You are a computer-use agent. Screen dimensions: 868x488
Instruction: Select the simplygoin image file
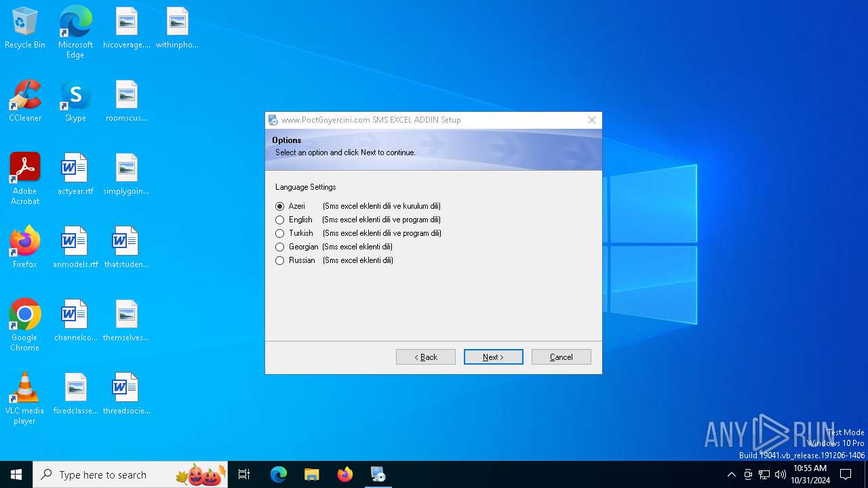(x=127, y=175)
